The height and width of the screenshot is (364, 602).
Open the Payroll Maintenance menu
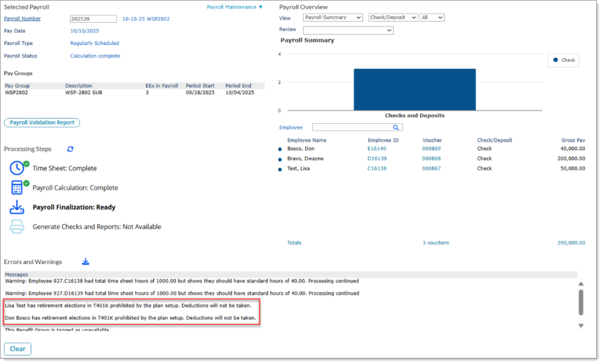[235, 7]
